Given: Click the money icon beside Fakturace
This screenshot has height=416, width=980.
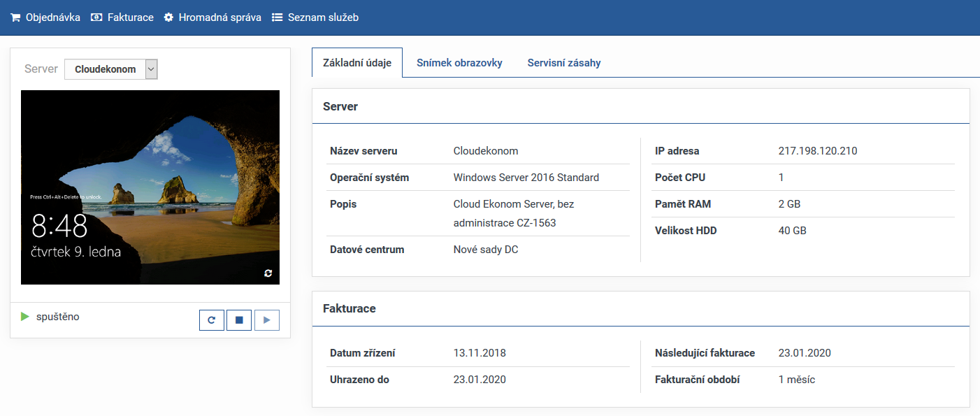Looking at the screenshot, I should [96, 17].
